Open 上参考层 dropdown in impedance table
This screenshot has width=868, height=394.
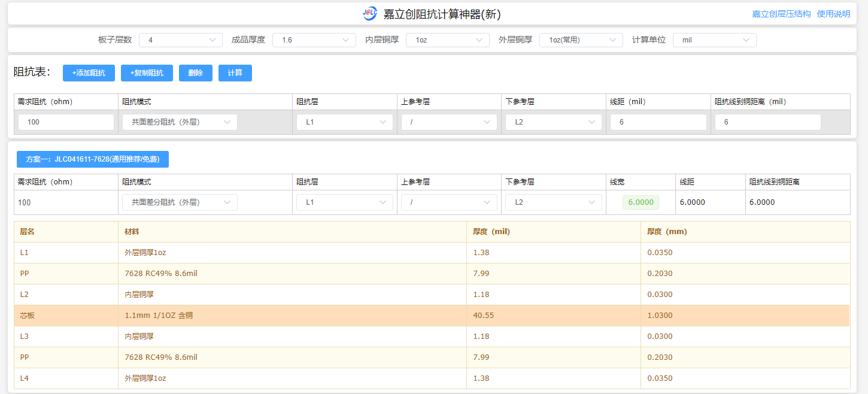[449, 122]
